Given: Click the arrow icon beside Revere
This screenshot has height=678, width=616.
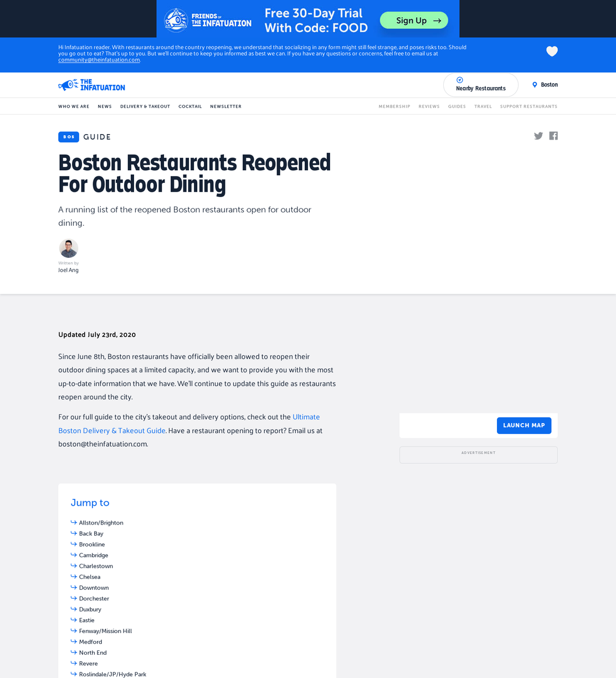Looking at the screenshot, I should (74, 663).
